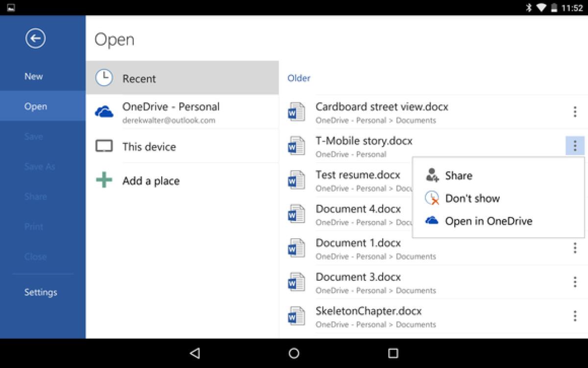Open overflow menu for Cardboard street view.docx
The width and height of the screenshot is (588, 368).
point(574,112)
